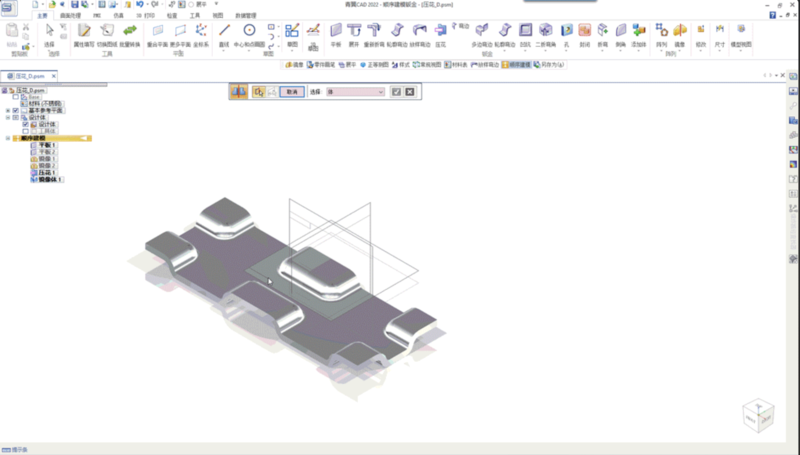Click the 倒角 chamfer tool
The height and width of the screenshot is (455, 800).
(620, 34)
